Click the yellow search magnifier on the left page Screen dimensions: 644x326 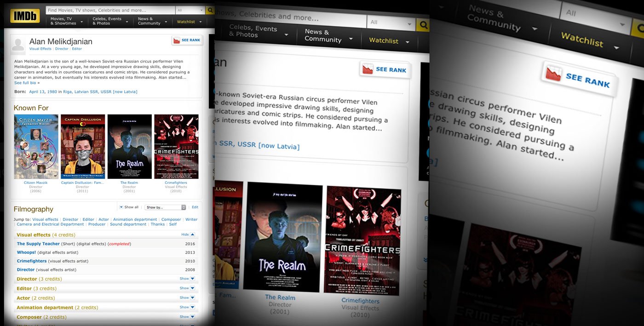(x=210, y=10)
